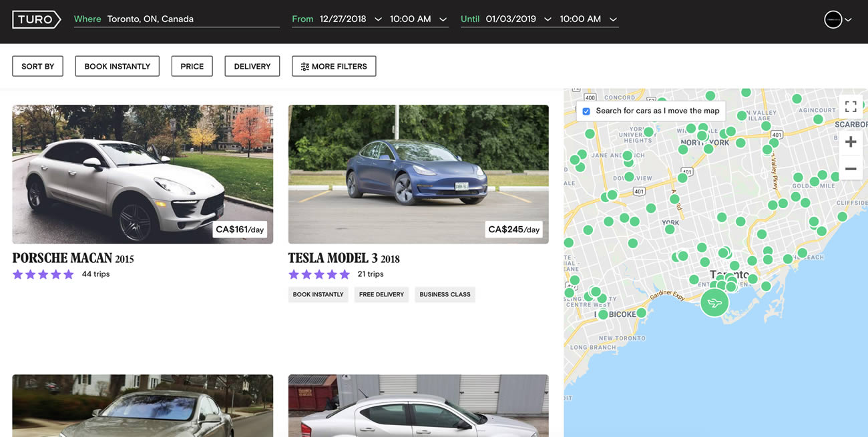868x437 pixels.
Task: Click the Porsche Macan star rating
Action: point(43,274)
